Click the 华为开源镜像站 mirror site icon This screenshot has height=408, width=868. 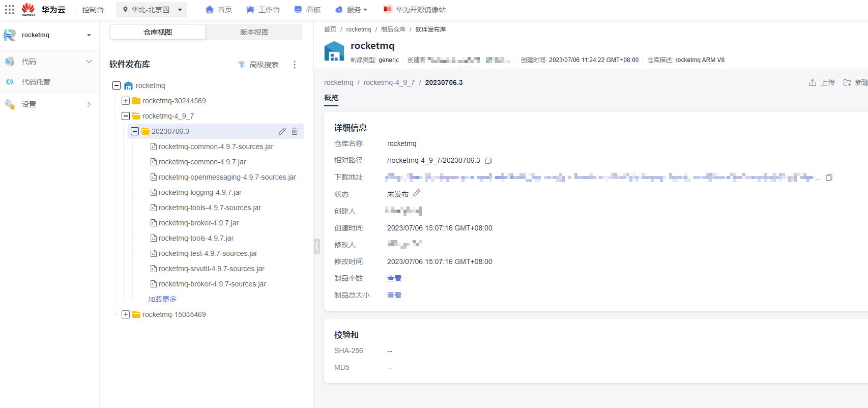(x=388, y=10)
